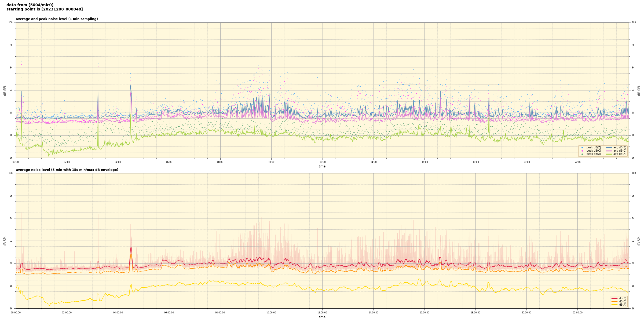Click the yellow dB(A) legend entry in lower chart
Viewport: 644px width, 322px height.
614,305
